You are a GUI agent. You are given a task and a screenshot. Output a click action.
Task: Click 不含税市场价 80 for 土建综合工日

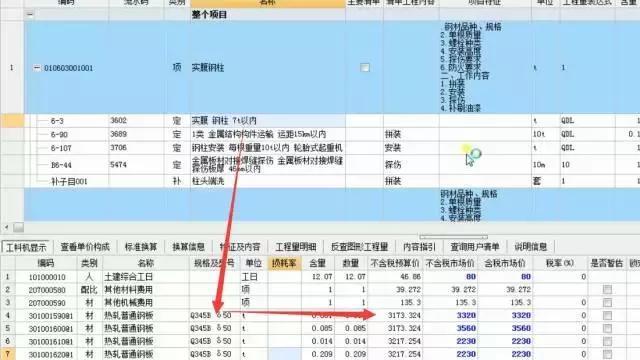pyautogui.click(x=450, y=277)
